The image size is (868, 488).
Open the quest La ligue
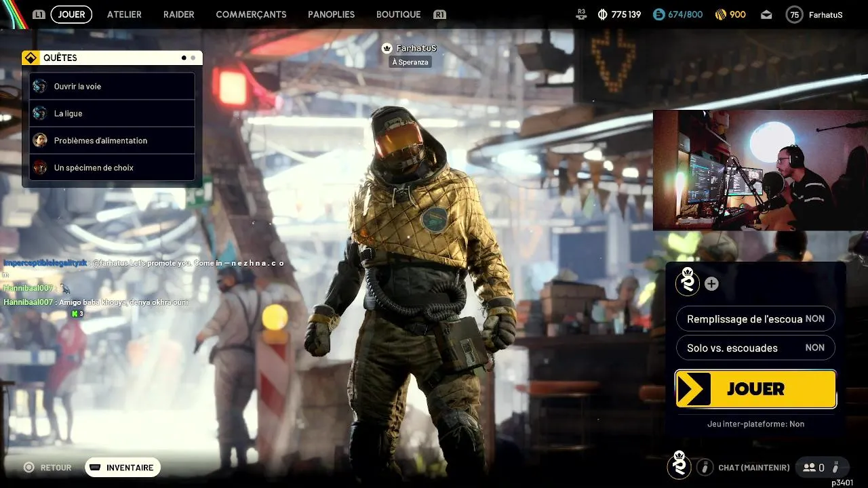click(x=112, y=113)
